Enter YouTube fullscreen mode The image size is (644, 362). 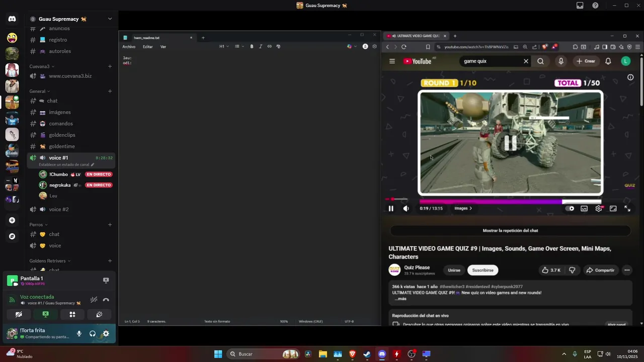pyautogui.click(x=627, y=208)
